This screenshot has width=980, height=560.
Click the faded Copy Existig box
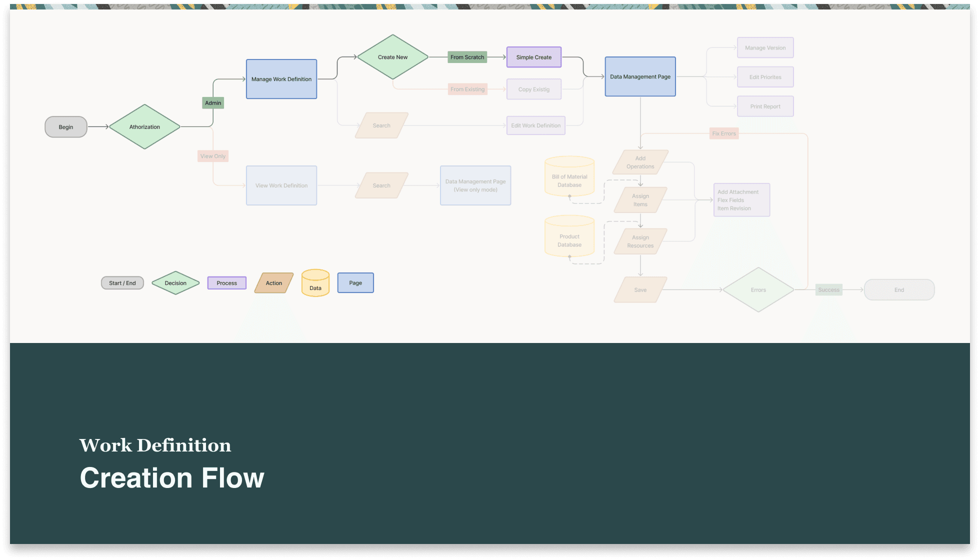[533, 89]
